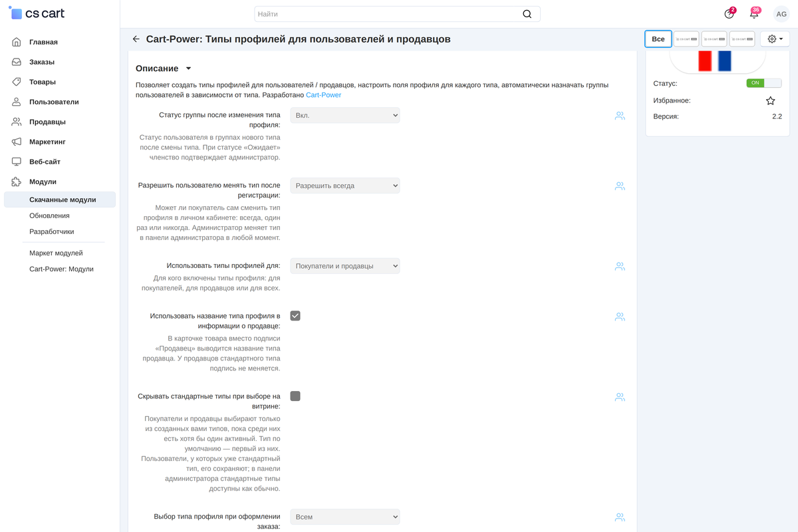Screen dimensions: 798x532
Task: Open the Выбор типа профиля dropdown showing Всем
Action: [x=345, y=517]
